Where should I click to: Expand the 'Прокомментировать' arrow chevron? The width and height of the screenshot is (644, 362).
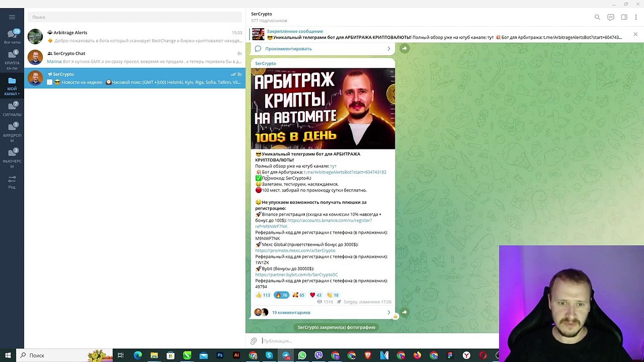click(x=388, y=49)
